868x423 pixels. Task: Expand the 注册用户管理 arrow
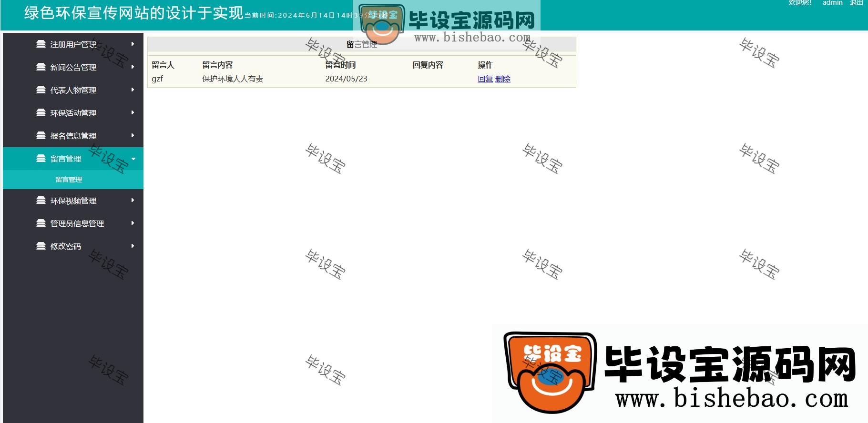coord(133,44)
